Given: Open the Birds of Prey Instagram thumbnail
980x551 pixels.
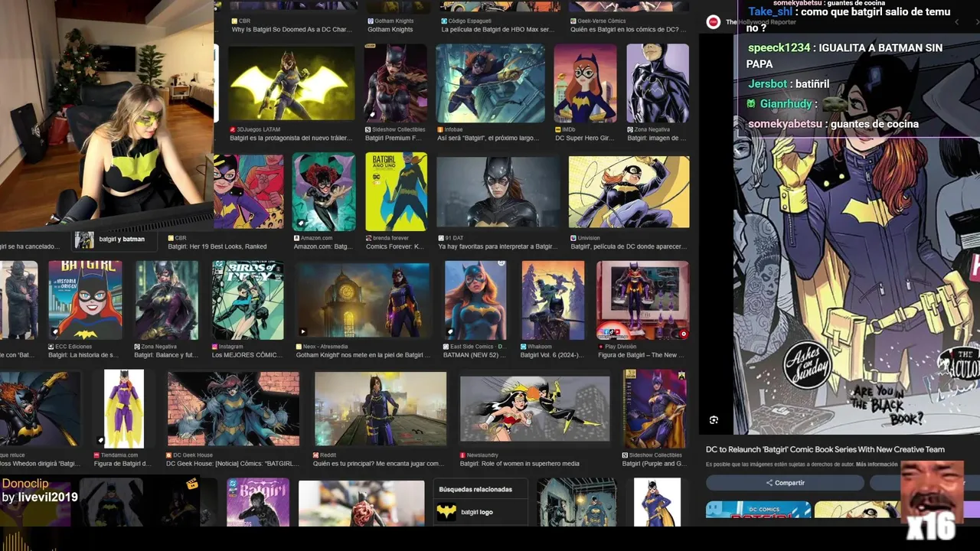Looking at the screenshot, I should pos(247,300).
